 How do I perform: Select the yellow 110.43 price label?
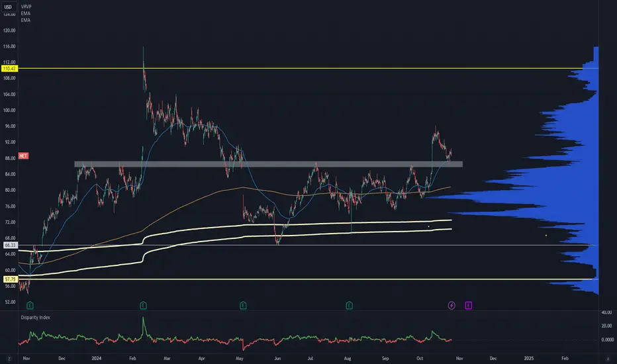[x=9, y=68]
